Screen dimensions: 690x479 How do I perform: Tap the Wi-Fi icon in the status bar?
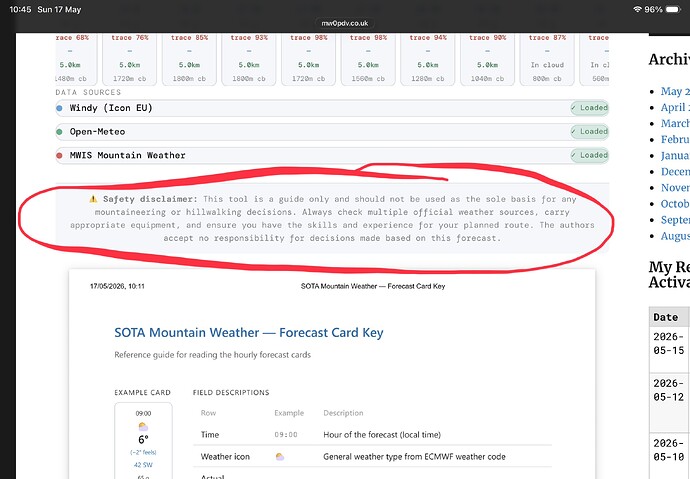tap(637, 9)
